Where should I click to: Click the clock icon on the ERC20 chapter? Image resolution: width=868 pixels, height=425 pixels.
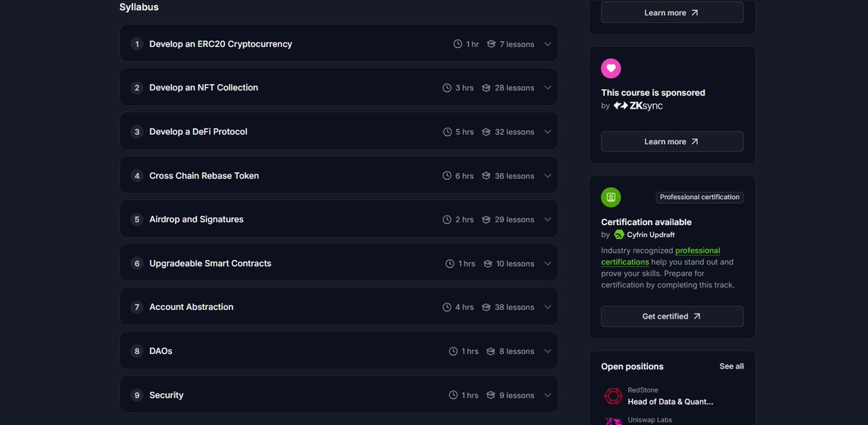[x=456, y=43]
